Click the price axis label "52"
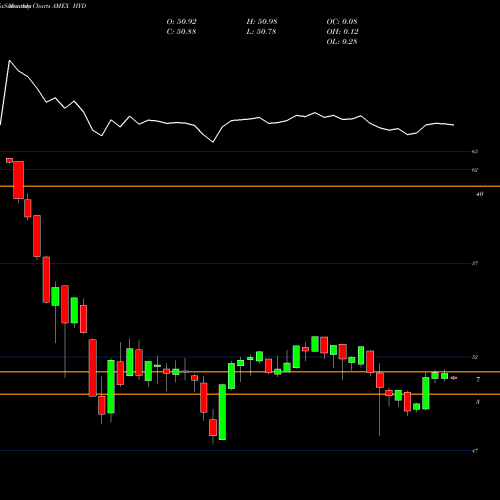Viewport: 500px width, 500px height. pyautogui.click(x=475, y=357)
